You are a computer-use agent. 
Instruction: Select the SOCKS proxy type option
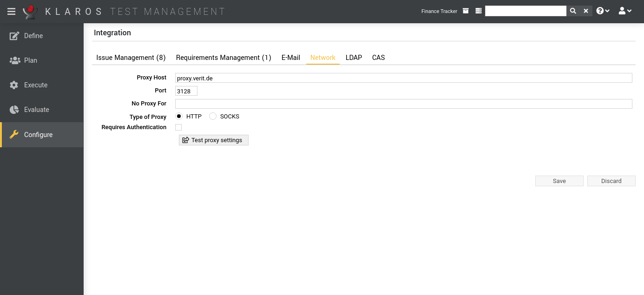pos(213,116)
